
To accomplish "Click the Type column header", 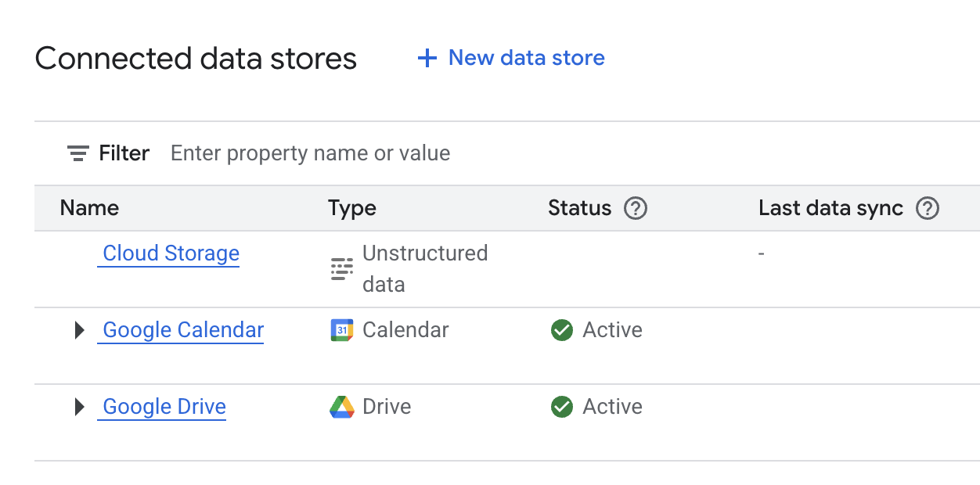I will pyautogui.click(x=351, y=208).
